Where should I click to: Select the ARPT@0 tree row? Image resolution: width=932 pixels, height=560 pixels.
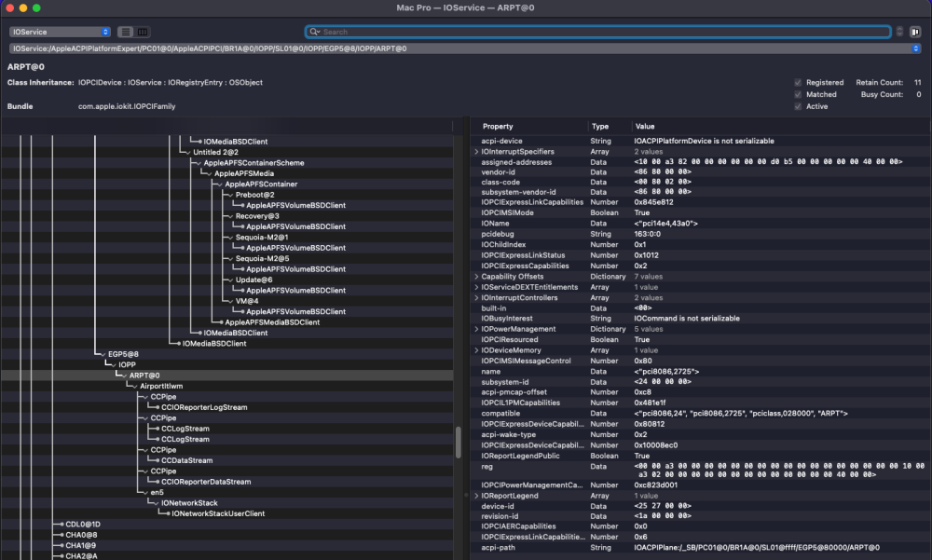point(227,376)
